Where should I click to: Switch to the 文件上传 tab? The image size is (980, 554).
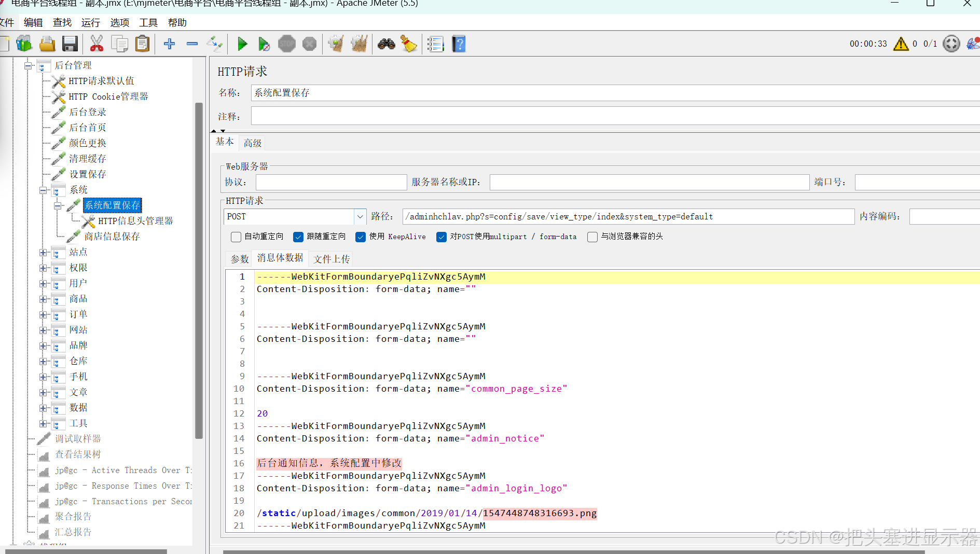click(x=332, y=259)
